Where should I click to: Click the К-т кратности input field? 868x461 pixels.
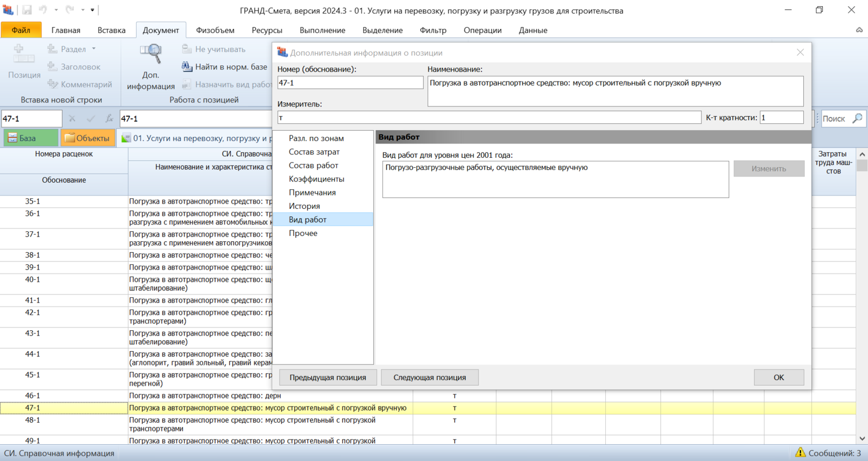tap(781, 117)
